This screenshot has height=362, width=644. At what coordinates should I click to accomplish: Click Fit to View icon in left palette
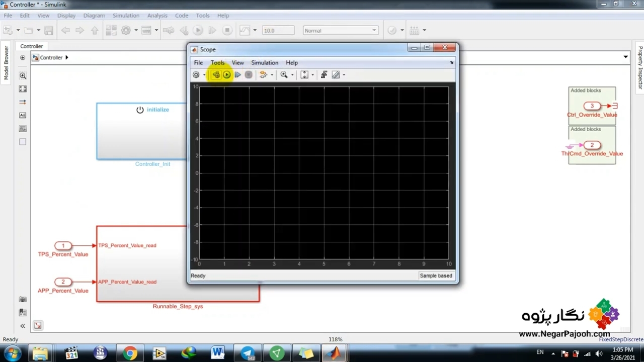(x=23, y=89)
